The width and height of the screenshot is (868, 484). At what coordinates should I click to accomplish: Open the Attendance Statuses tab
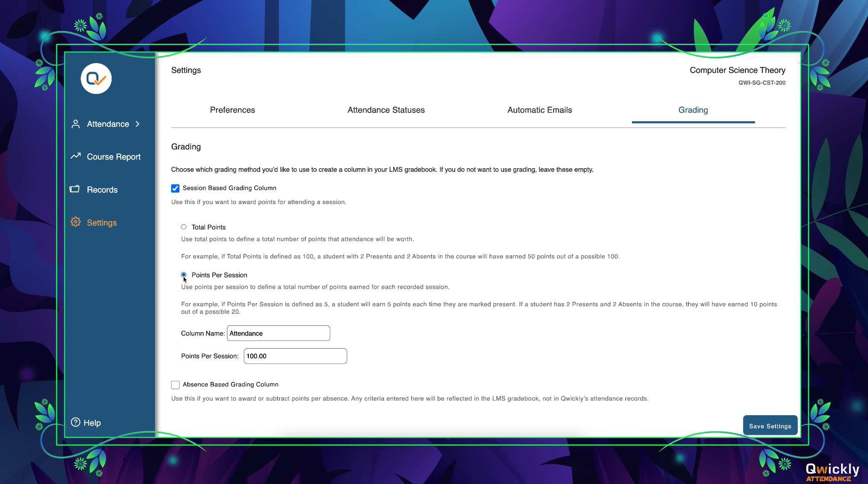386,110
